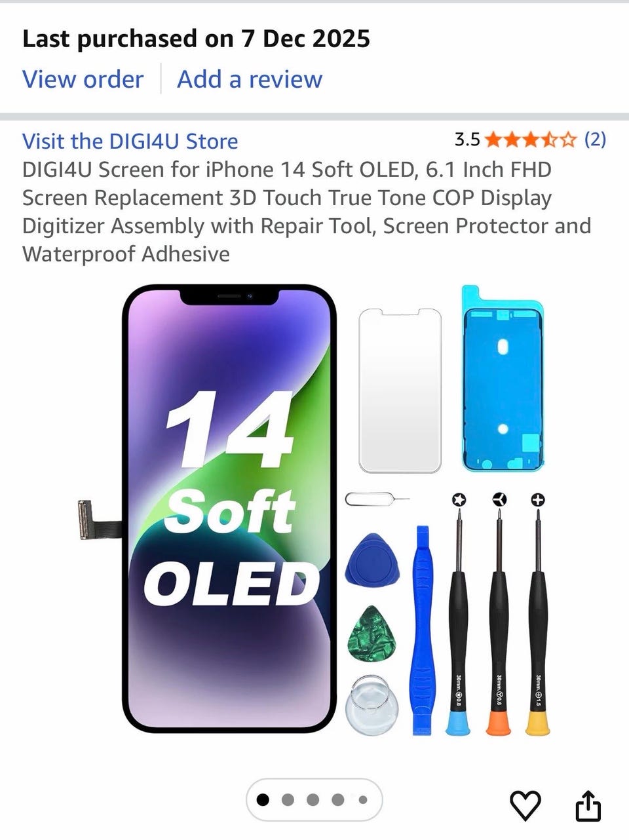Screen dimensions: 629x840
Task: Select the first image carousel dot
Action: pos(263,799)
